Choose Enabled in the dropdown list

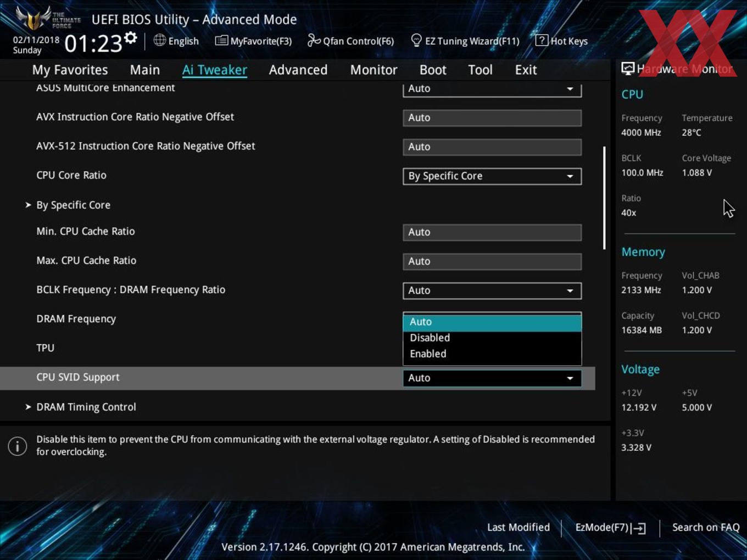492,354
